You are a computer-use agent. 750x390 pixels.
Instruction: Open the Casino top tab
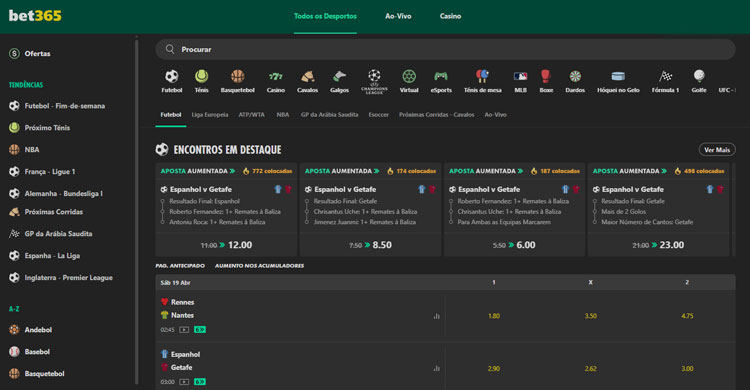(x=450, y=16)
